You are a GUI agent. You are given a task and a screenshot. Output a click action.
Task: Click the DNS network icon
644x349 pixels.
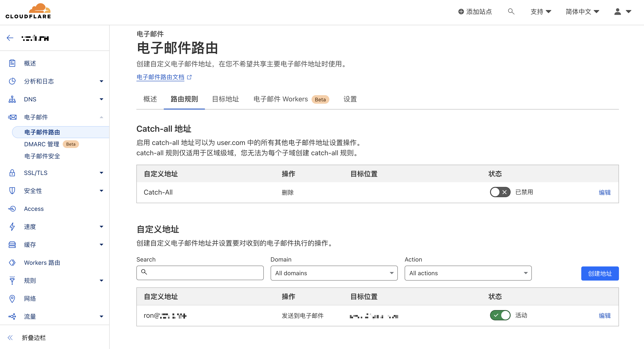[12, 99]
